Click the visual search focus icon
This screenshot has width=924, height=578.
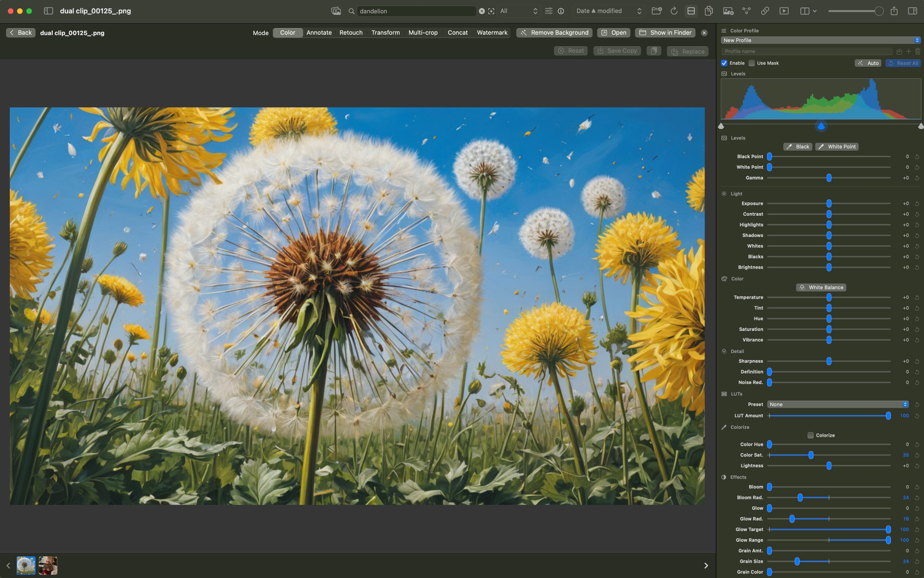click(491, 11)
